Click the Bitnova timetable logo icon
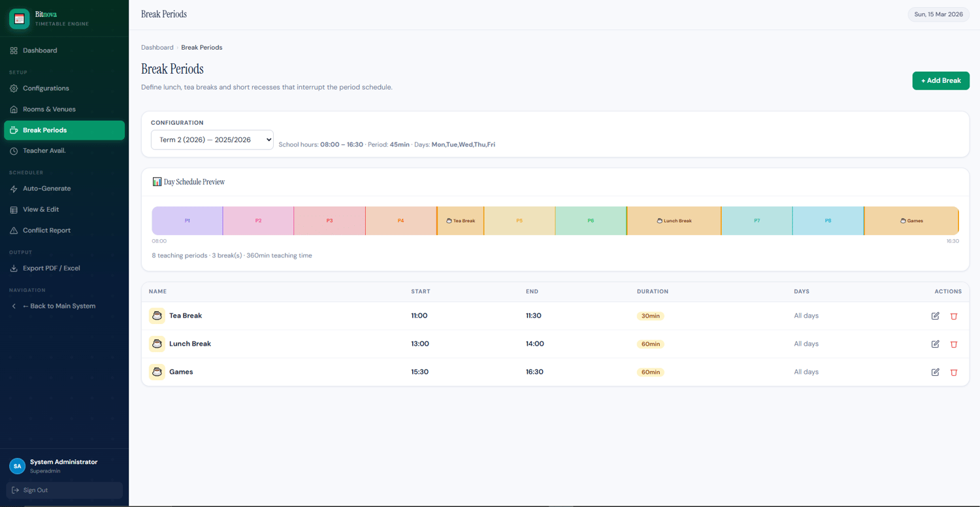The height and width of the screenshot is (507, 980). click(x=19, y=19)
